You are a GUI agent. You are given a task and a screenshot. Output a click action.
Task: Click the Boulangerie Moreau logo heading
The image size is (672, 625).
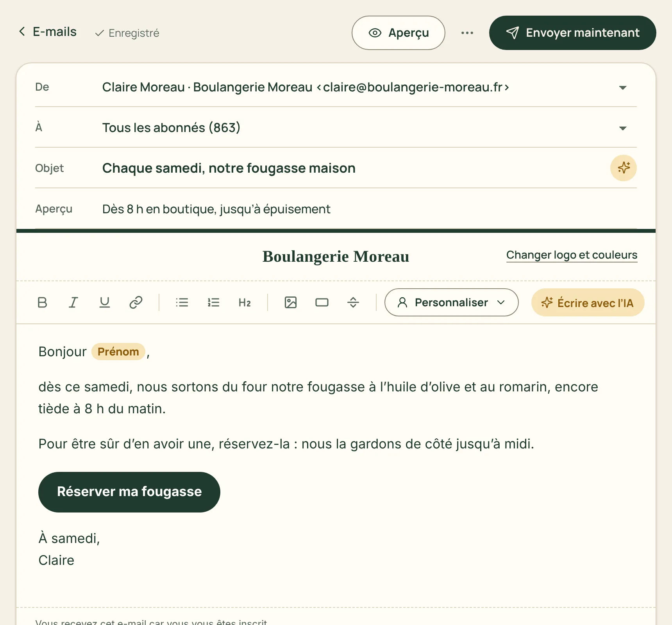[336, 257]
